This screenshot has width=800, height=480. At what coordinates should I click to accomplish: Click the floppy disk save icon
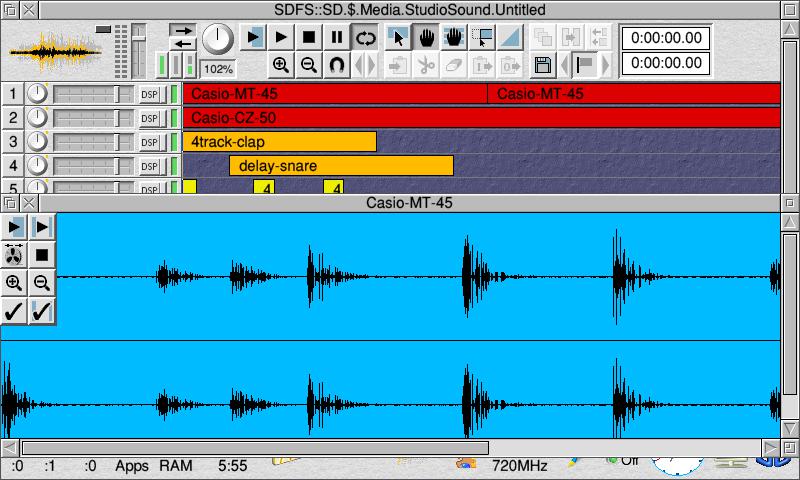(x=543, y=66)
